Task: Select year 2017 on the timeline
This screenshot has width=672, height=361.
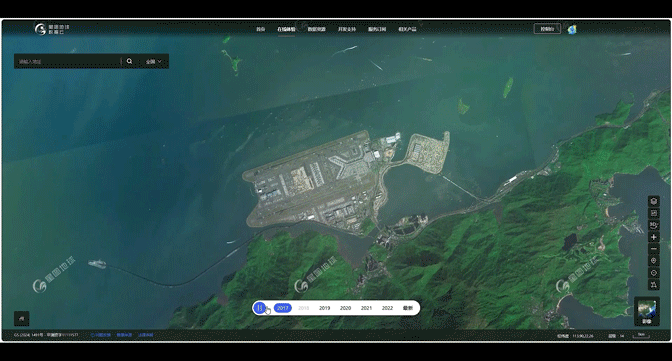Action: click(x=282, y=308)
